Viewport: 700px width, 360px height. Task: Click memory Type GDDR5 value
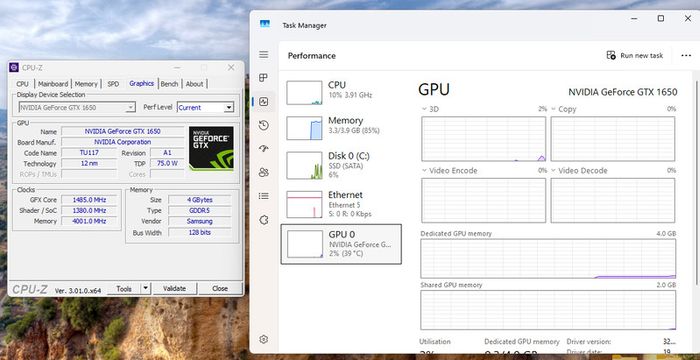[200, 210]
